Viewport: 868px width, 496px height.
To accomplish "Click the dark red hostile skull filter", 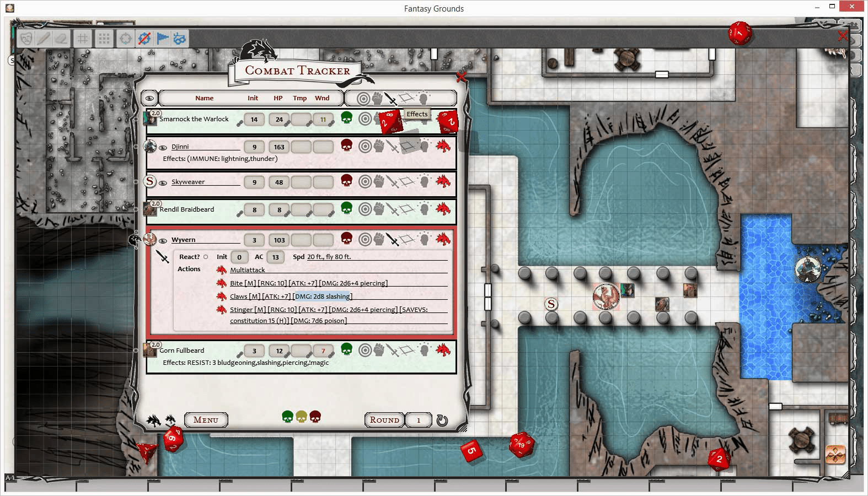I will pos(315,417).
